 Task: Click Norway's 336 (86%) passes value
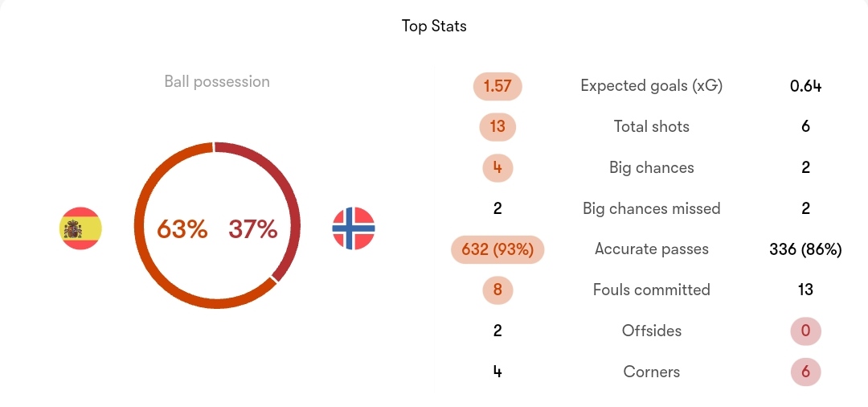click(805, 249)
